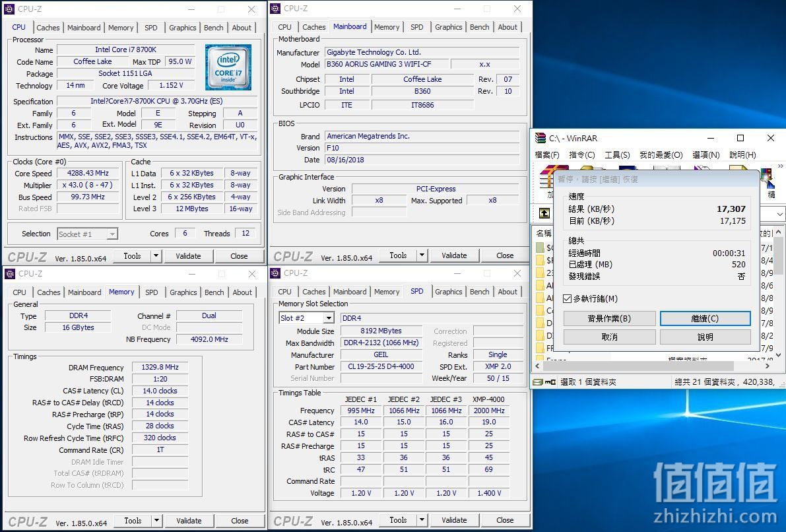Click WinRAR horizontal scrollbar thumb
The width and height of the screenshot is (786, 532).
coord(637,366)
